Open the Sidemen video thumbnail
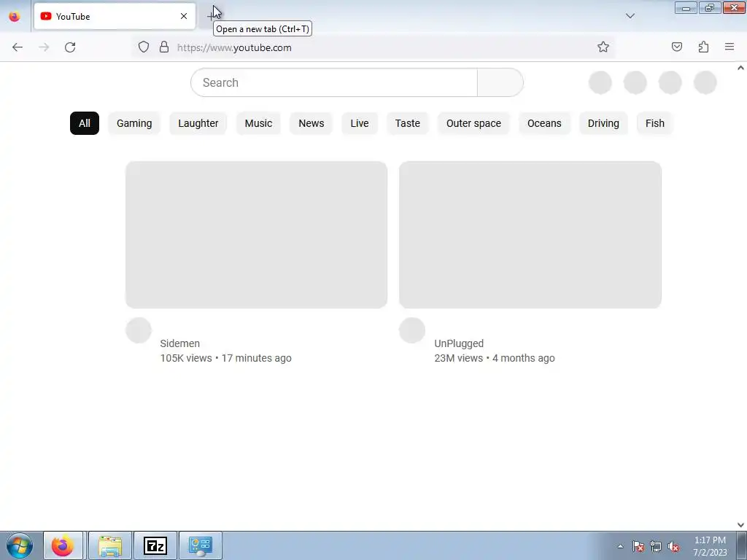747x560 pixels. coord(256,235)
